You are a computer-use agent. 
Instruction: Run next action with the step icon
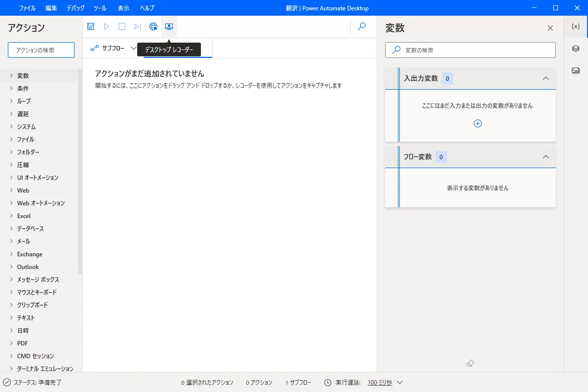pyautogui.click(x=138, y=26)
